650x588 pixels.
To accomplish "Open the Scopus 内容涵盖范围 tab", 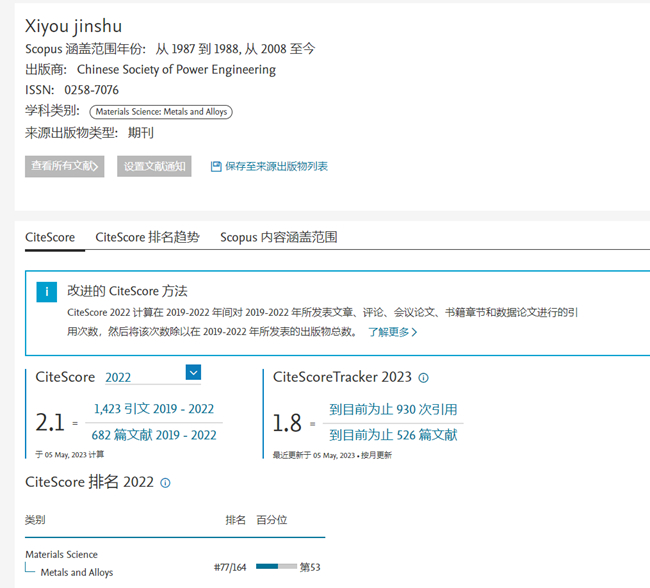I will click(x=278, y=237).
